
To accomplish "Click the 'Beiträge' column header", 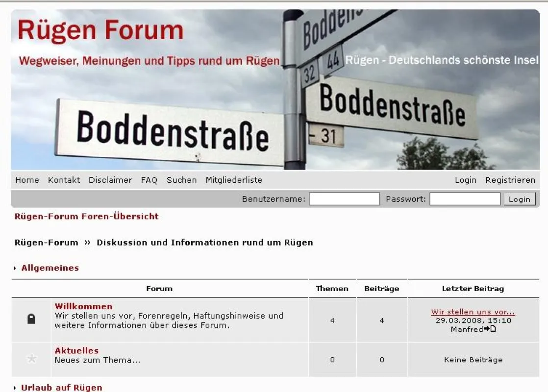I will pyautogui.click(x=382, y=289).
